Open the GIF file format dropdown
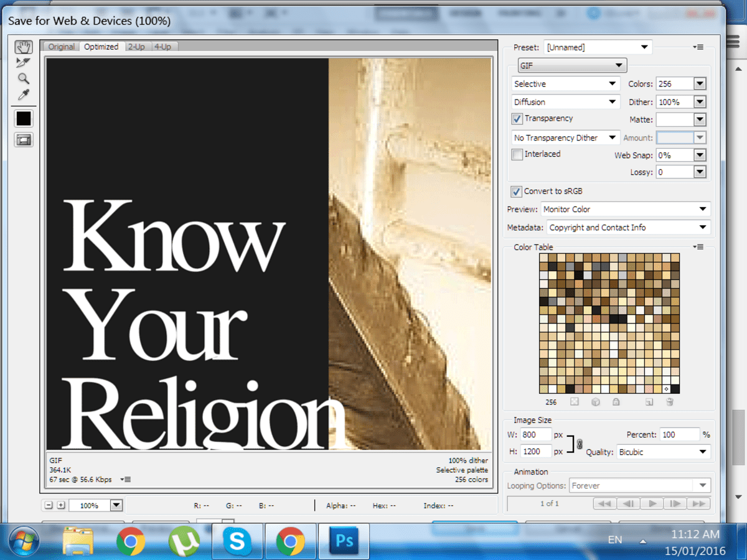 (573, 65)
